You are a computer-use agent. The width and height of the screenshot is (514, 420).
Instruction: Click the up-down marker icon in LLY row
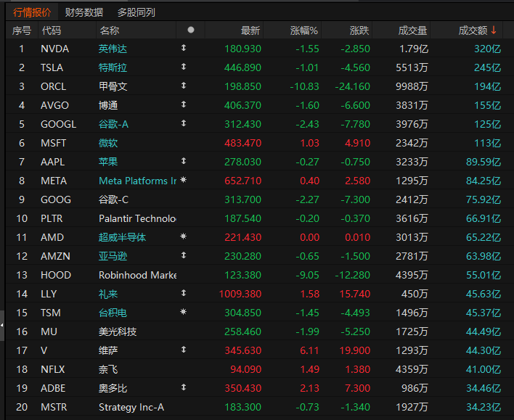click(x=184, y=293)
